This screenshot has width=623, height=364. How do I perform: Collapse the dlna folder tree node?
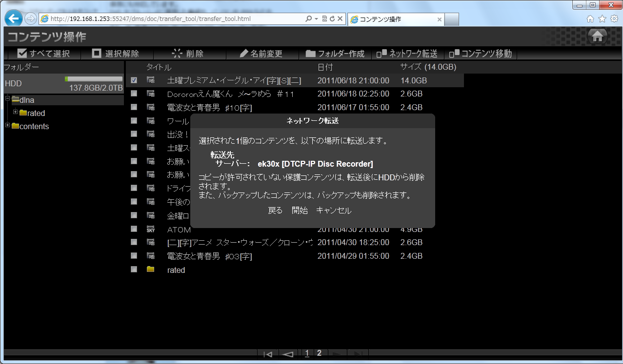[7, 99]
